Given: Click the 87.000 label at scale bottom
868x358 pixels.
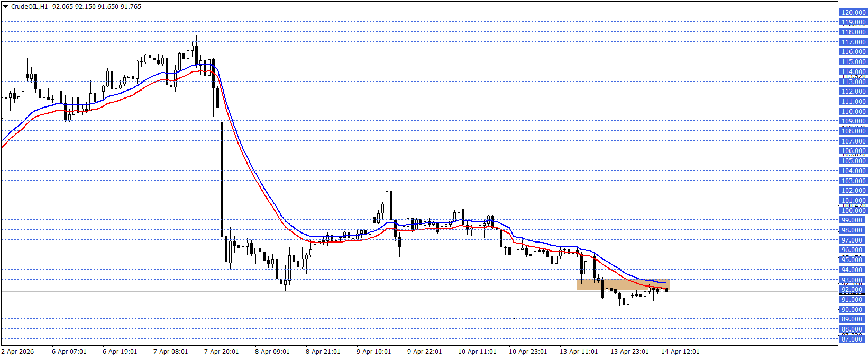Looking at the screenshot, I should [853, 339].
